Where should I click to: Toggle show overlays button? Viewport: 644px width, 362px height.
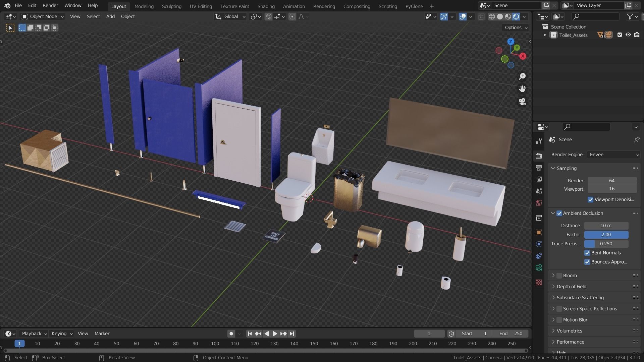coord(463,17)
